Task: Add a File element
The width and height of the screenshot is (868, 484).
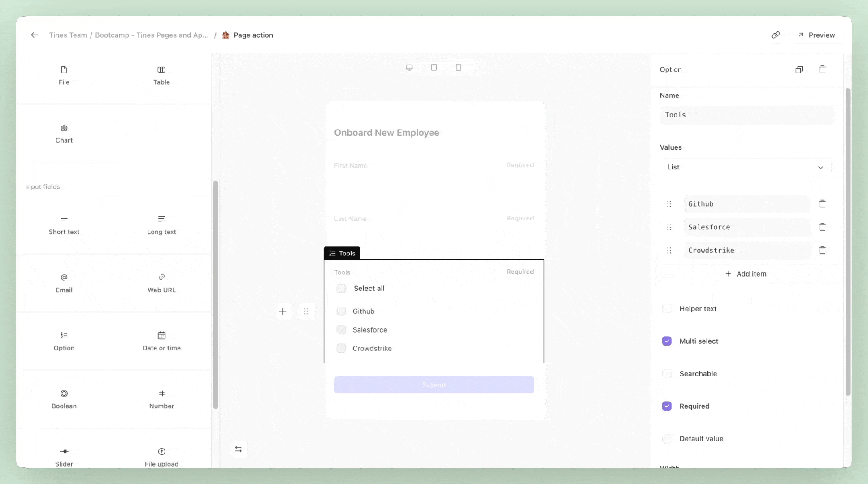Action: [x=64, y=75]
